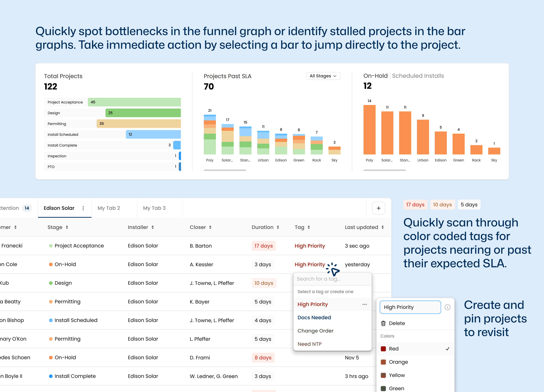
Task: Click On-Hold chart horizontal scrollbar
Action: tap(384, 170)
